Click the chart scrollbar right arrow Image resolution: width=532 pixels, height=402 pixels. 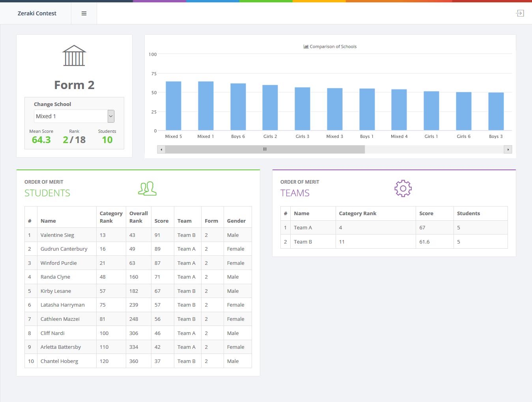tap(508, 149)
